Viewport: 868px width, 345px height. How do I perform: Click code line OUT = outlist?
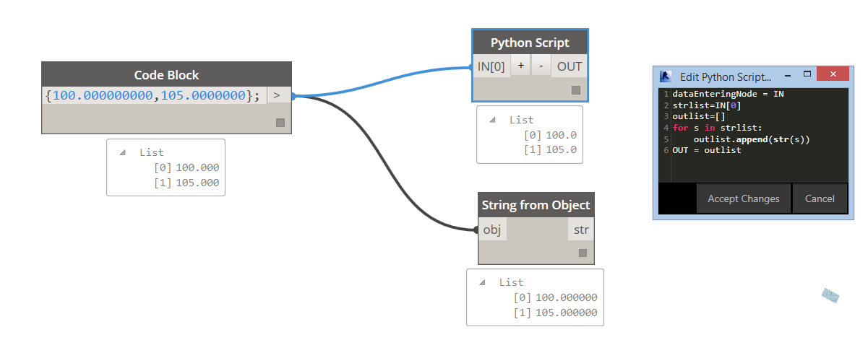pos(706,150)
